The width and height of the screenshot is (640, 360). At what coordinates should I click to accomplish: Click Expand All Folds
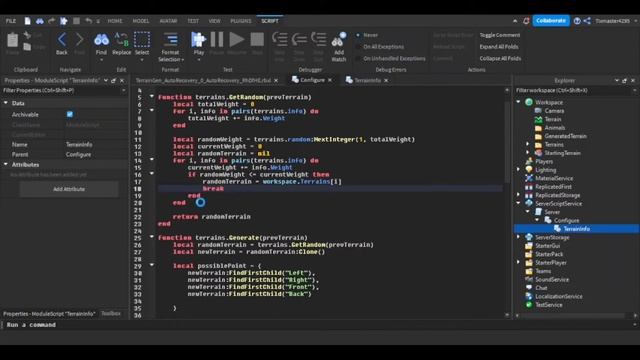pos(499,47)
